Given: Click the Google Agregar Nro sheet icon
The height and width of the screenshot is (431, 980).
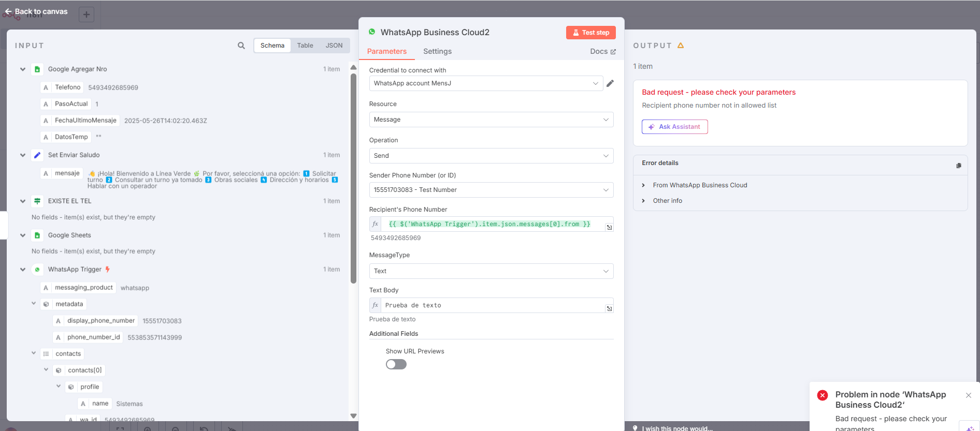Looking at the screenshot, I should pyautogui.click(x=37, y=69).
